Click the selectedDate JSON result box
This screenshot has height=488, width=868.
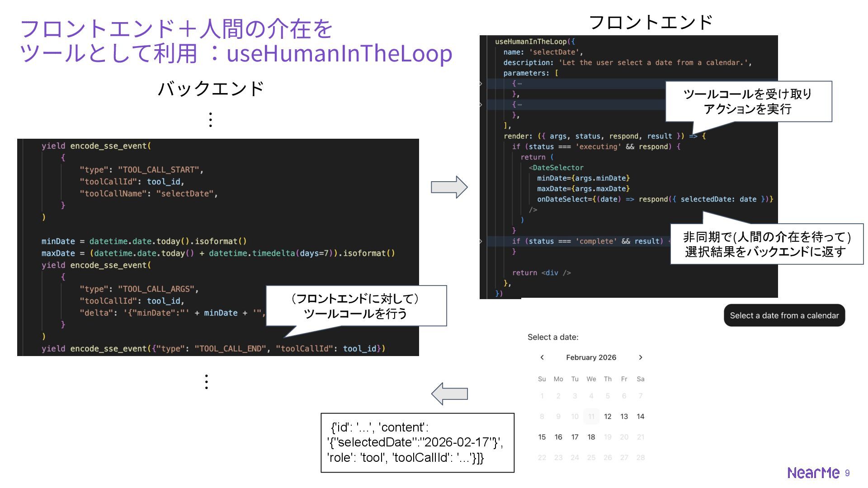pos(417,442)
